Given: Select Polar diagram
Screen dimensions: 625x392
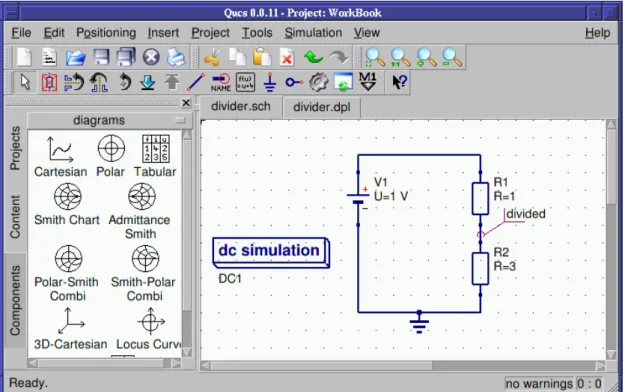Looking at the screenshot, I should pos(111,156).
